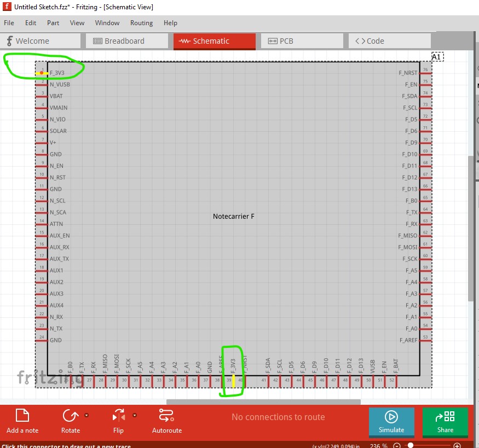Open the Window menu
Screen dimensions: 479x448
point(107,23)
